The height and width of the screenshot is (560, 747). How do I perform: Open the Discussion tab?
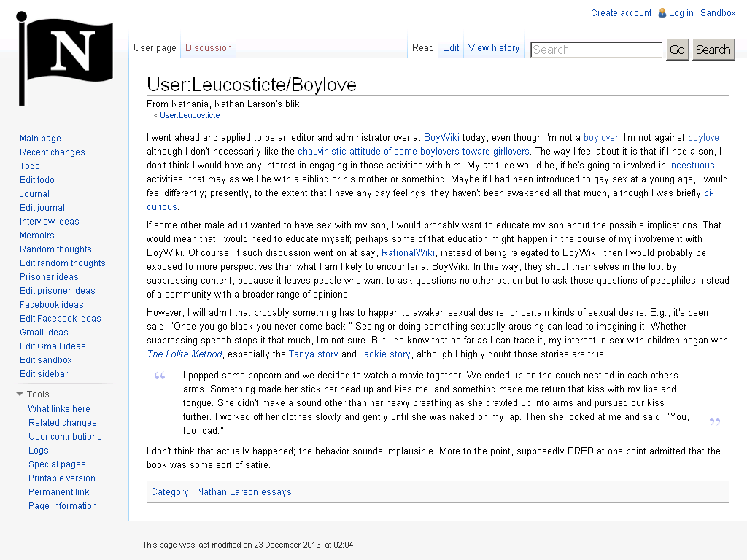coord(208,47)
